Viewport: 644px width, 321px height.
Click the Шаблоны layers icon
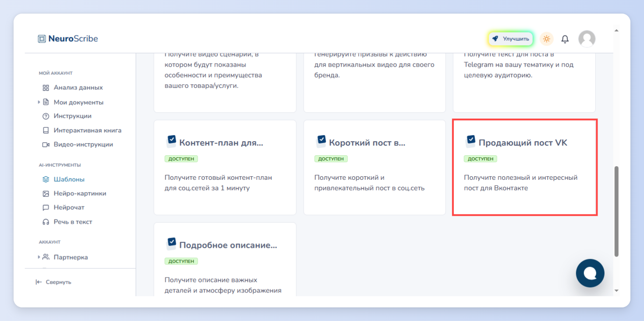(x=46, y=179)
